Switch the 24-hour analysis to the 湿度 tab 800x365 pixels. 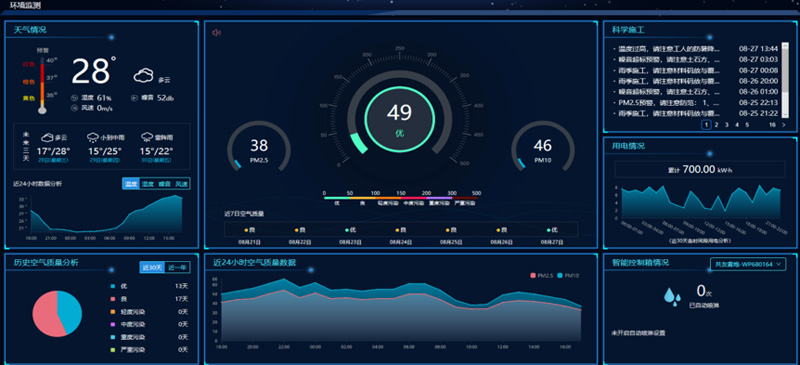pos(148,184)
